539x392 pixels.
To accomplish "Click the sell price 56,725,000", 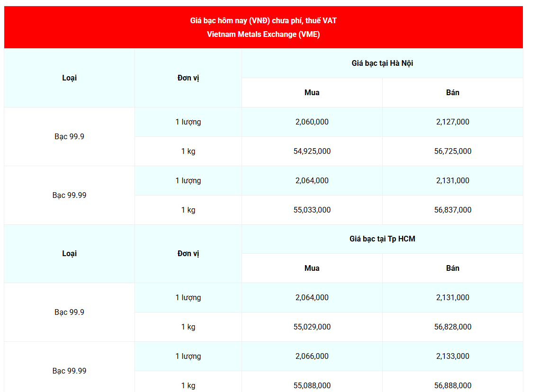I will tap(452, 151).
